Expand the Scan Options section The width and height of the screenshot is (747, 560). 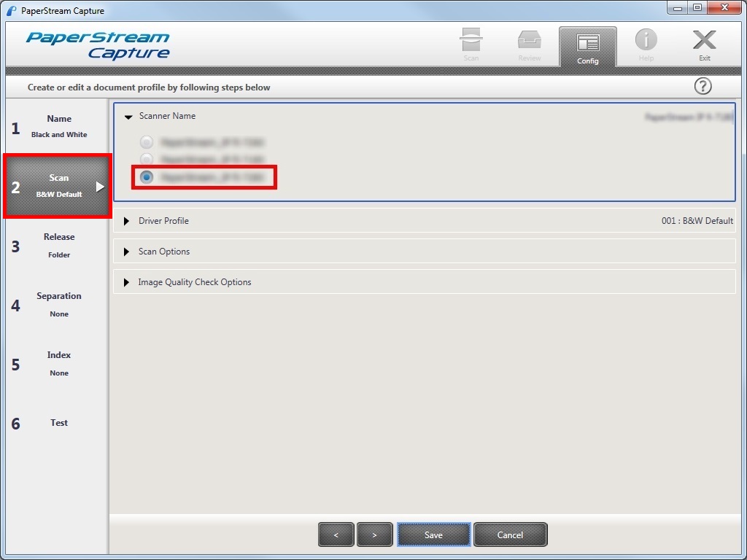click(126, 252)
